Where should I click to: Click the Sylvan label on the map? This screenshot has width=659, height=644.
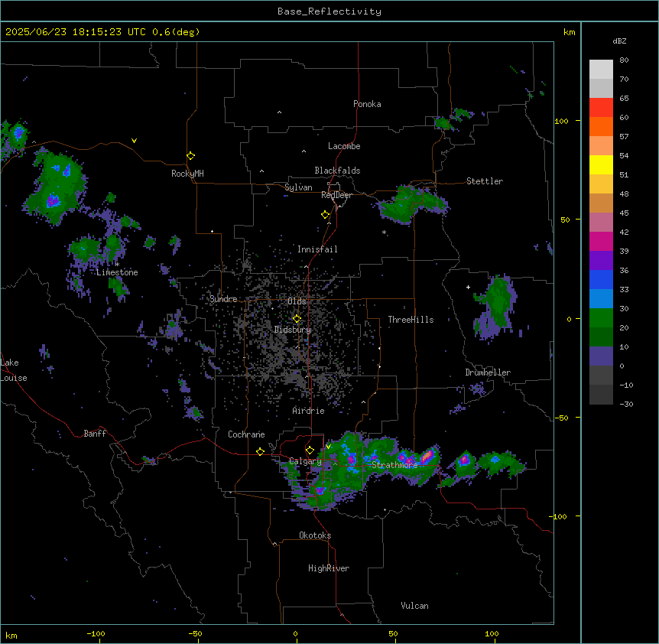[298, 187]
